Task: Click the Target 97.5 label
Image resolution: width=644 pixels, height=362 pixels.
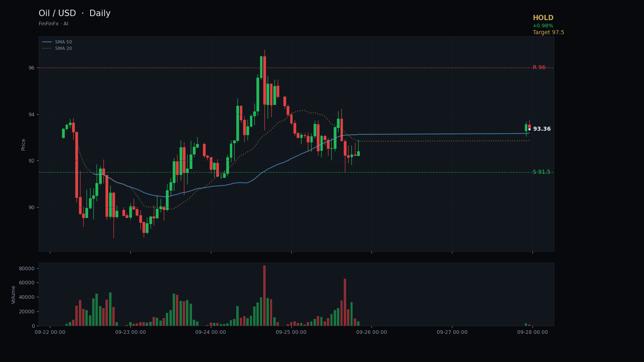Action: point(549,33)
